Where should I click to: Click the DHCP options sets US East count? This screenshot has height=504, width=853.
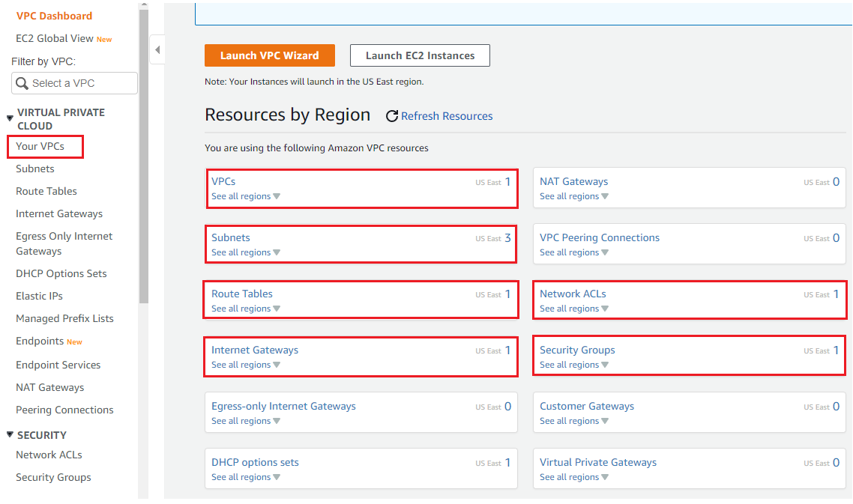coord(507,463)
